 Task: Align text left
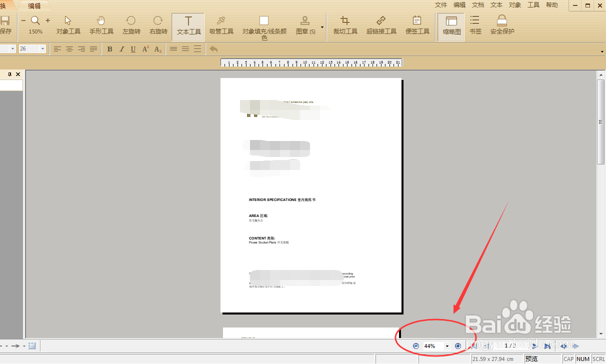(x=57, y=49)
